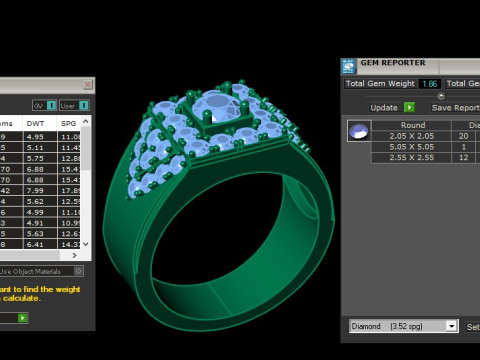This screenshot has width=480, height=360.
Task: Click the DWT value 5.63
Action: (35, 234)
